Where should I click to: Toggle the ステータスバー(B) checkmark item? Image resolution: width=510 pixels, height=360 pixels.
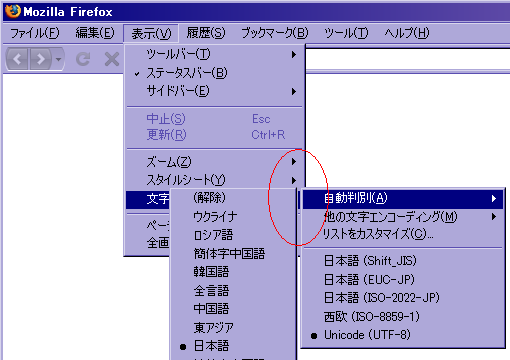click(x=214, y=73)
